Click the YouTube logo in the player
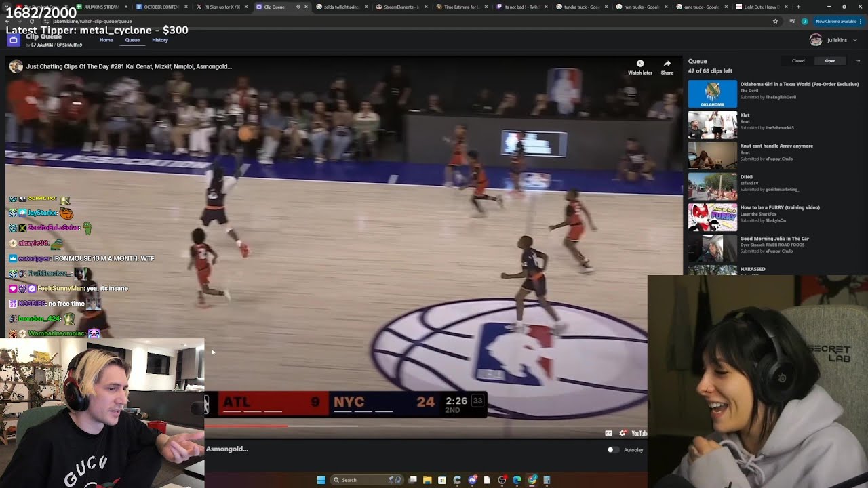 [639, 433]
